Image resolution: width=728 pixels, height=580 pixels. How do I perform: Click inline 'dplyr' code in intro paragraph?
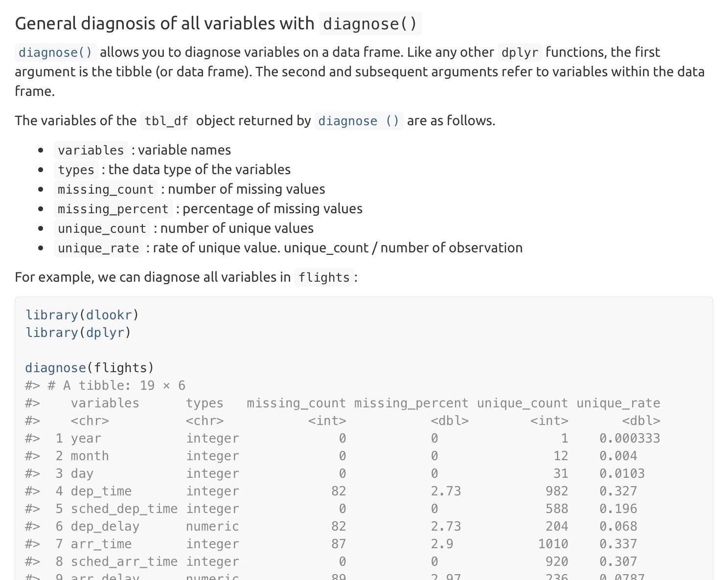520,52
